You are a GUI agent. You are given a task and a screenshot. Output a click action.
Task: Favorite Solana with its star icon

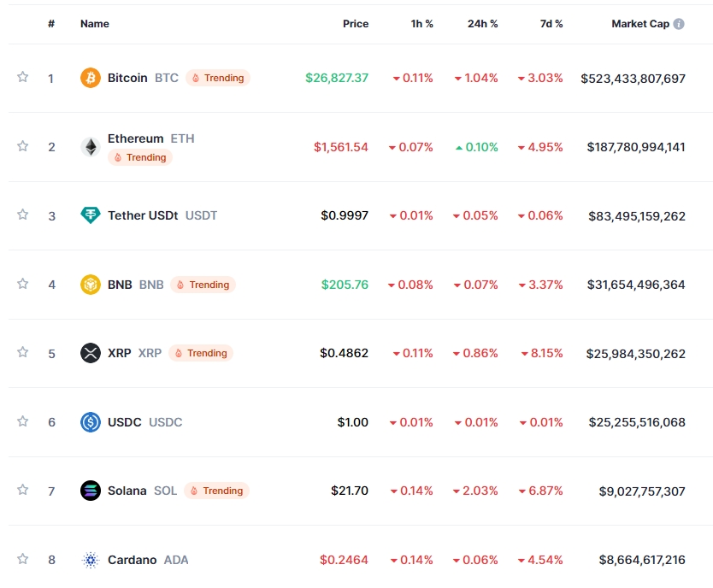[23, 490]
